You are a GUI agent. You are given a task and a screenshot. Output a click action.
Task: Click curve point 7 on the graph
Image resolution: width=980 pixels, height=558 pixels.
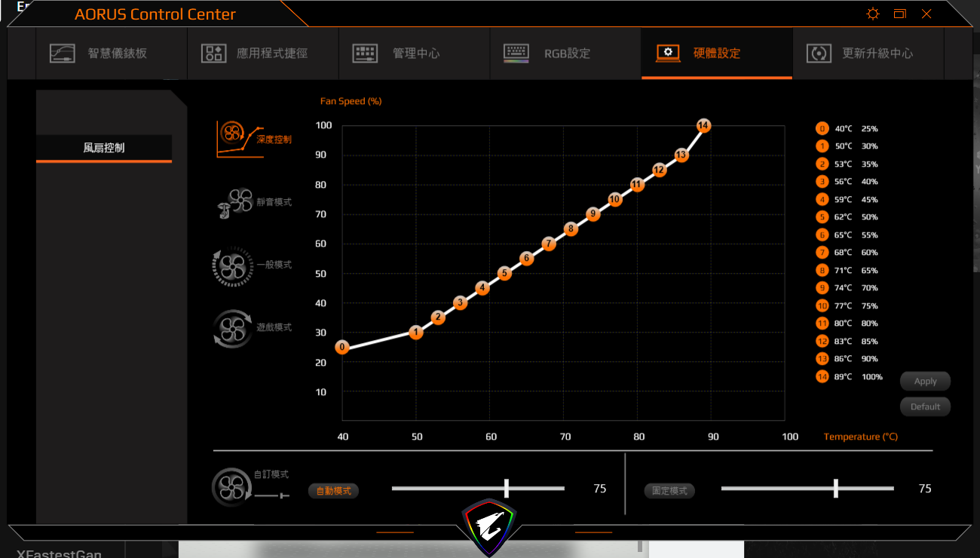tap(549, 244)
